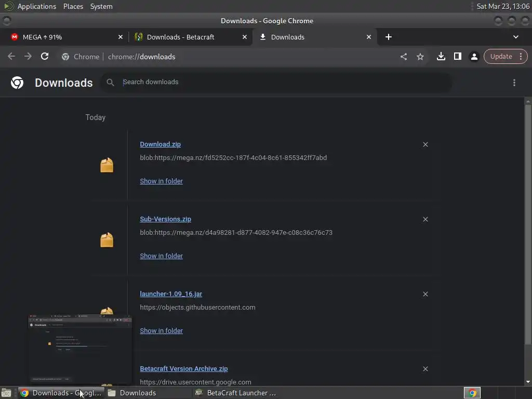Share this page icon in address bar
The height and width of the screenshot is (399, 532).
(x=403, y=57)
